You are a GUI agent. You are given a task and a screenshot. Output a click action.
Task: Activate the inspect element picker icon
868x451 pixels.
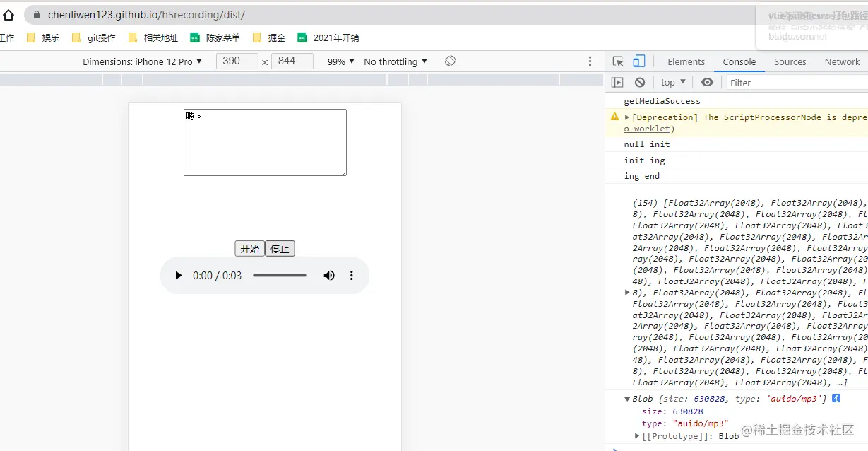tap(618, 61)
